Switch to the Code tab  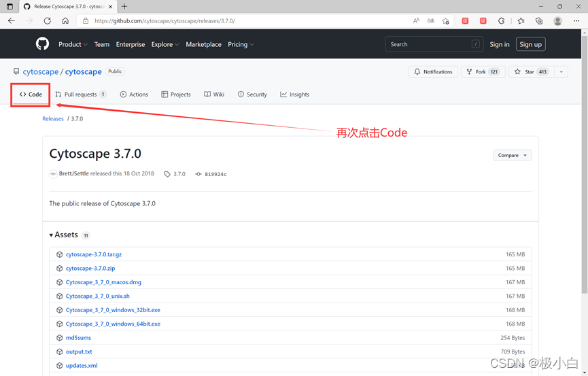(x=31, y=95)
